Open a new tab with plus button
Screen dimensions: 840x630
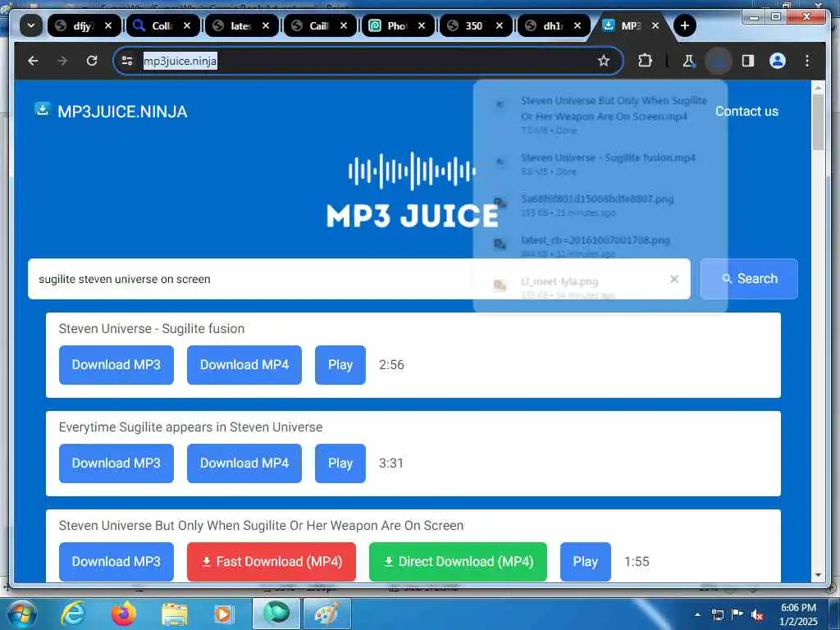[685, 25]
